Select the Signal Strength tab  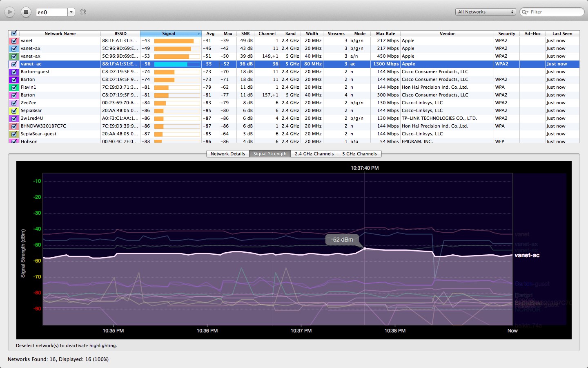(x=269, y=153)
